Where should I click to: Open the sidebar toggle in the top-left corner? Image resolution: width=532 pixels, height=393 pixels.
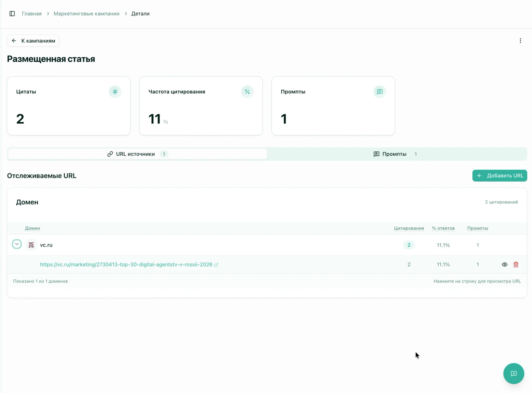tap(12, 14)
